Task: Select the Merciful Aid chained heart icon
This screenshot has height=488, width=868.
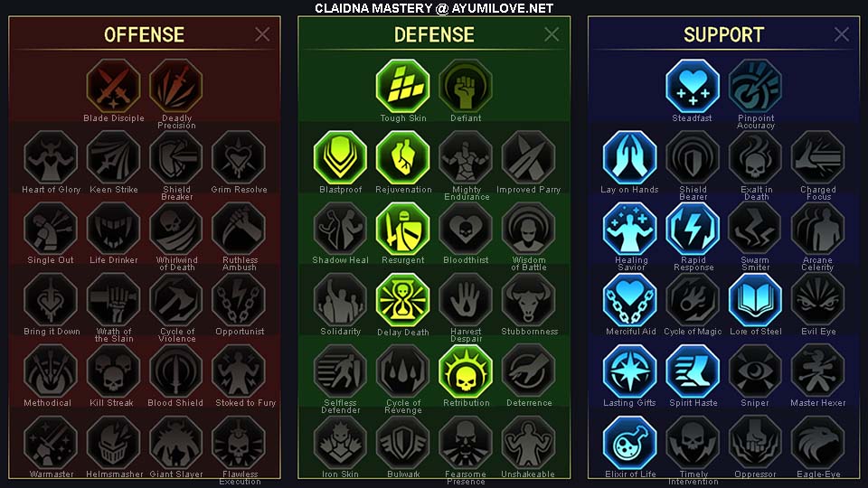Action: point(629,299)
